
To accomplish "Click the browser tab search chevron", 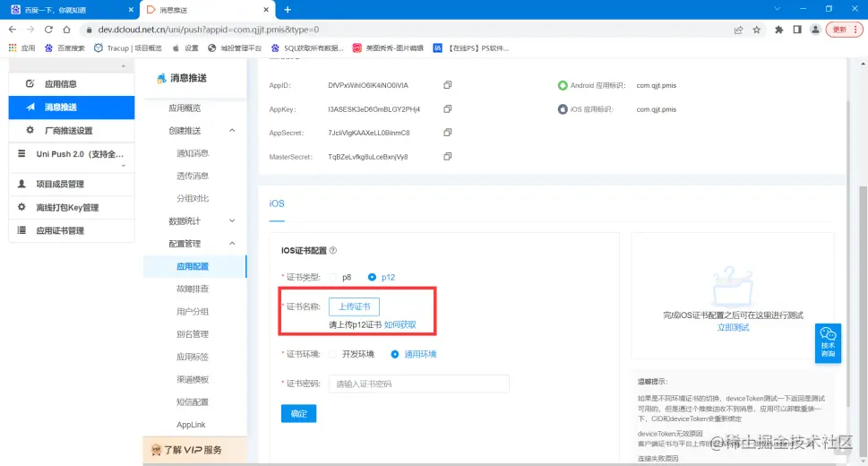I will (778, 9).
